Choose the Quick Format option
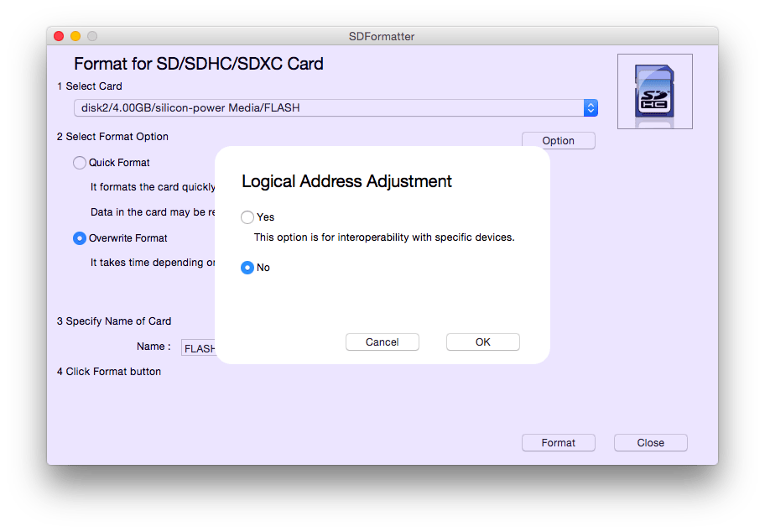 point(80,162)
